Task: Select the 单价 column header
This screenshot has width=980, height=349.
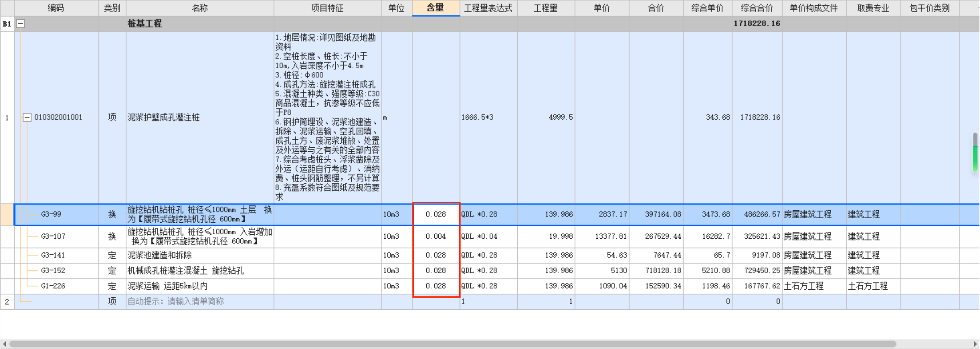Action: pyautogui.click(x=602, y=8)
